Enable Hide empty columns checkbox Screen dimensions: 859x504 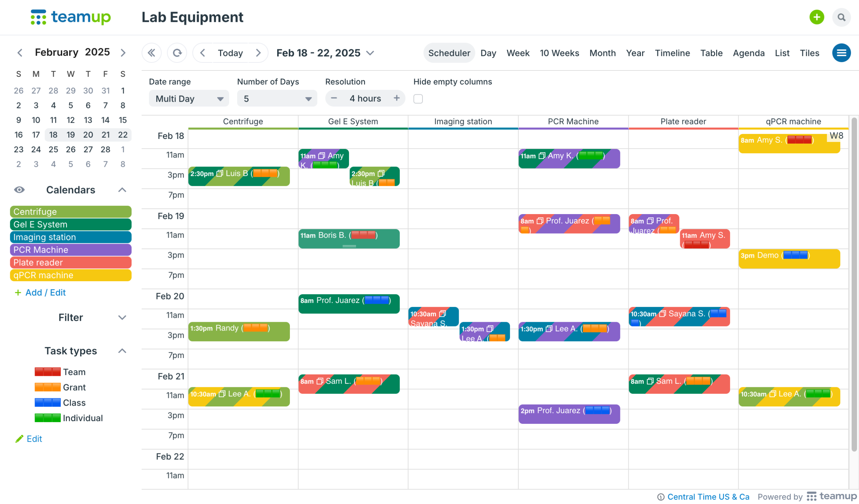[x=418, y=99]
